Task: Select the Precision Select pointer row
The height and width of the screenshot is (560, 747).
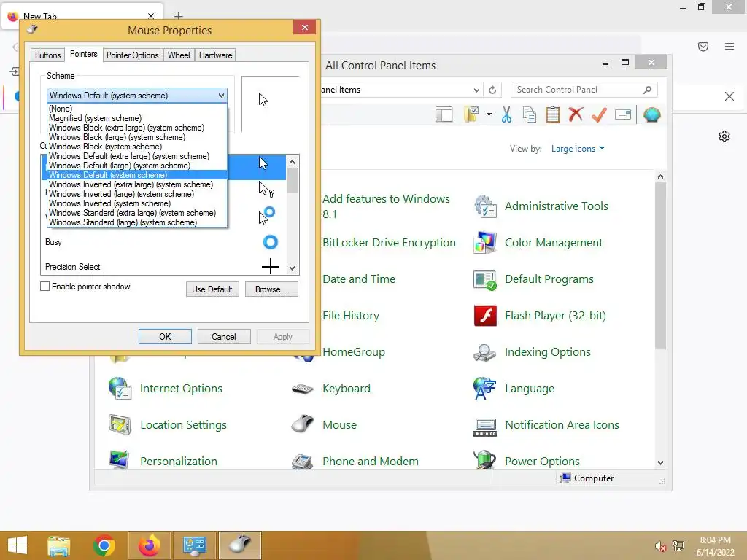Action: (163, 267)
